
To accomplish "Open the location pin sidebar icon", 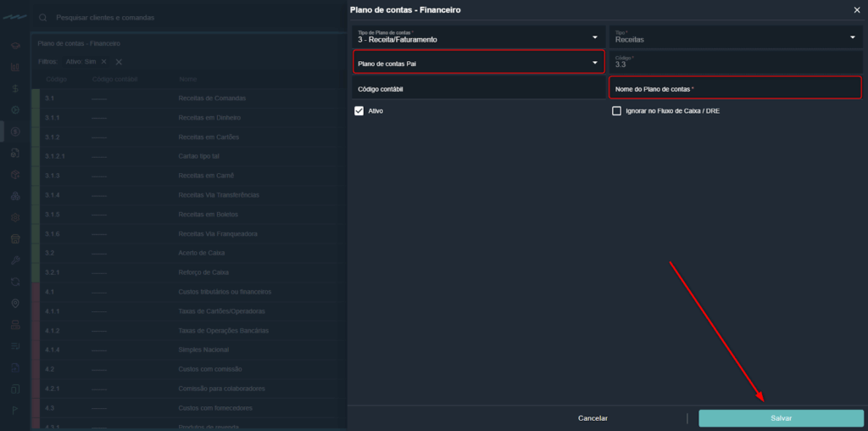I will click(15, 303).
